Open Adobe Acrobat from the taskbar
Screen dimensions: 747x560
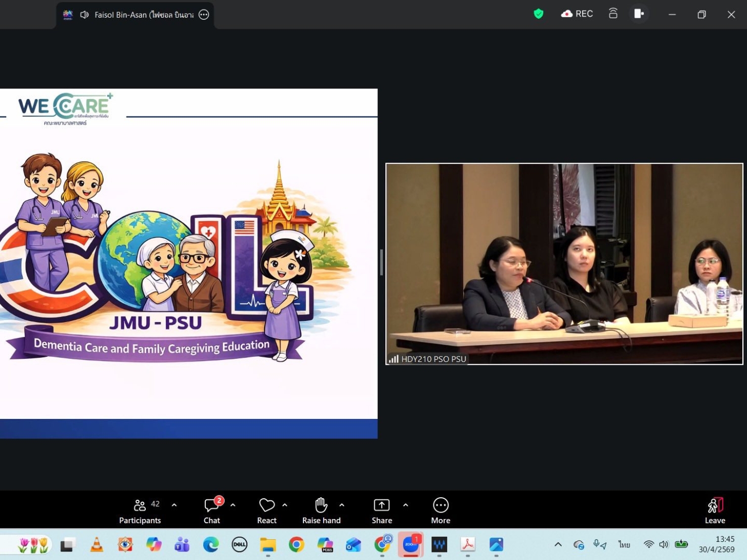coord(468,545)
